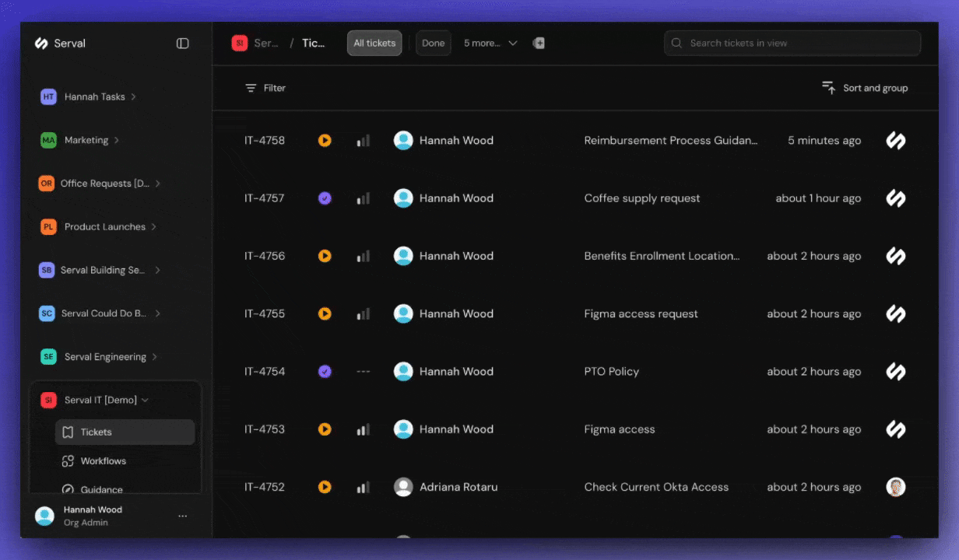This screenshot has width=959, height=560.
Task: Select the Tickets bookmark icon under Serval IT
Action: point(68,432)
